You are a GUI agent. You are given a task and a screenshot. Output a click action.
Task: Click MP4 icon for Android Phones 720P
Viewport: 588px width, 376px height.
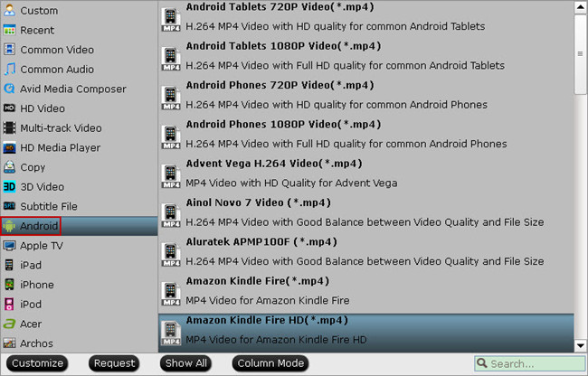click(171, 99)
